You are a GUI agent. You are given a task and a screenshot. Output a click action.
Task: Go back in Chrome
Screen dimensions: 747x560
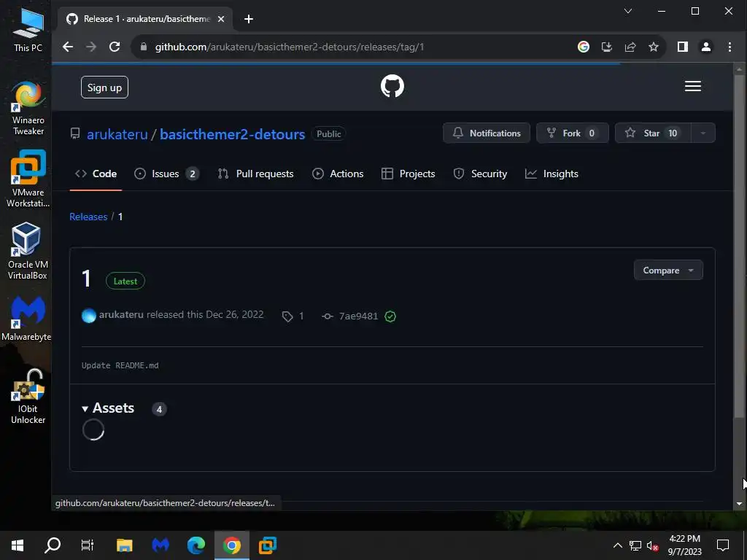click(x=68, y=47)
